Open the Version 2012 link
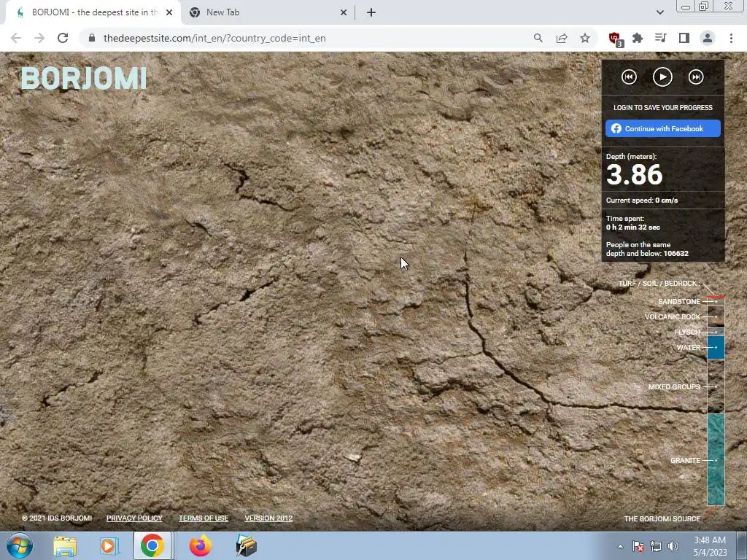The image size is (747, 560). pyautogui.click(x=268, y=518)
